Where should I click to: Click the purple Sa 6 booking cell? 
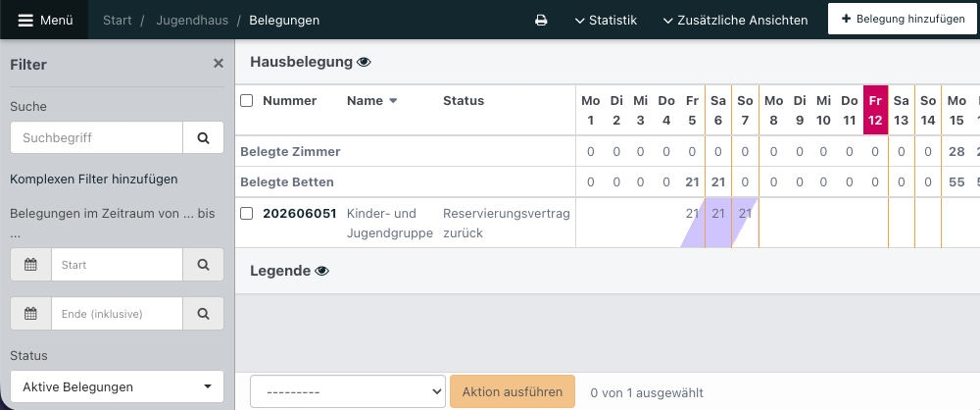718,223
